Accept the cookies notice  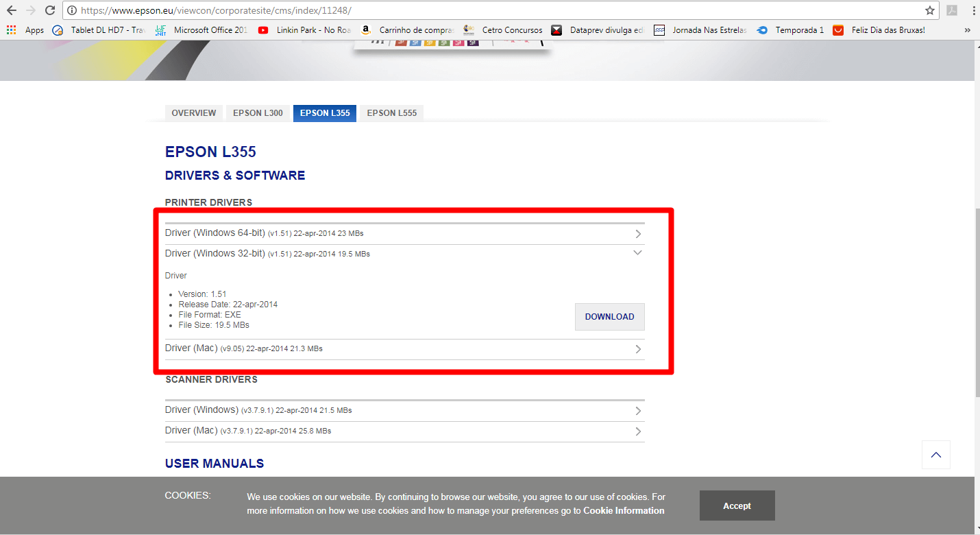pyautogui.click(x=737, y=506)
